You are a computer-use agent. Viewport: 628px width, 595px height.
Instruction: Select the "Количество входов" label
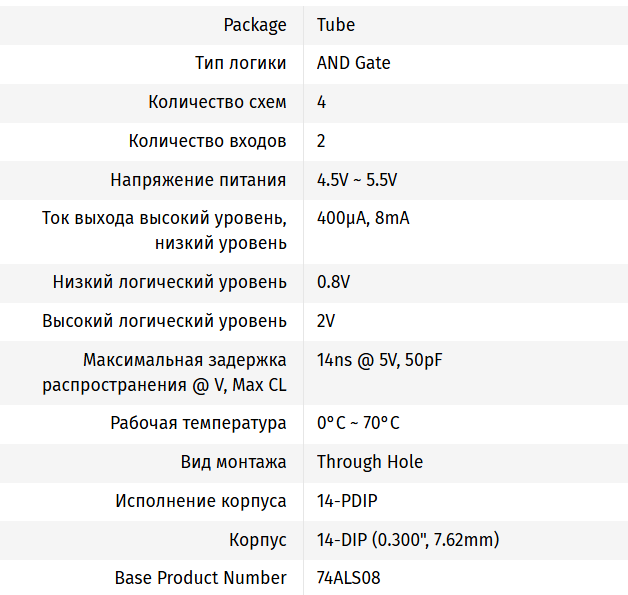coord(208,141)
